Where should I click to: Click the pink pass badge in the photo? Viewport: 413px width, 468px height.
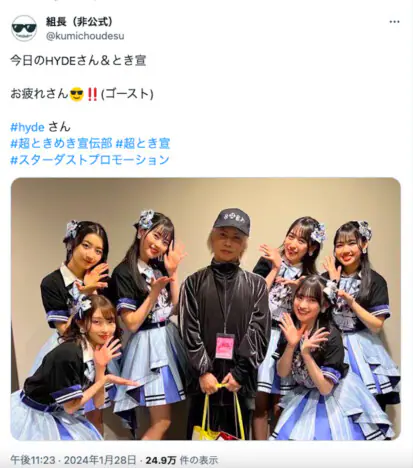[x=224, y=347]
